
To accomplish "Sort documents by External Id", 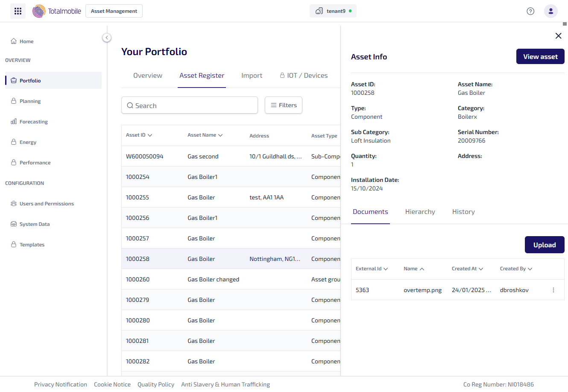I will pos(372,269).
